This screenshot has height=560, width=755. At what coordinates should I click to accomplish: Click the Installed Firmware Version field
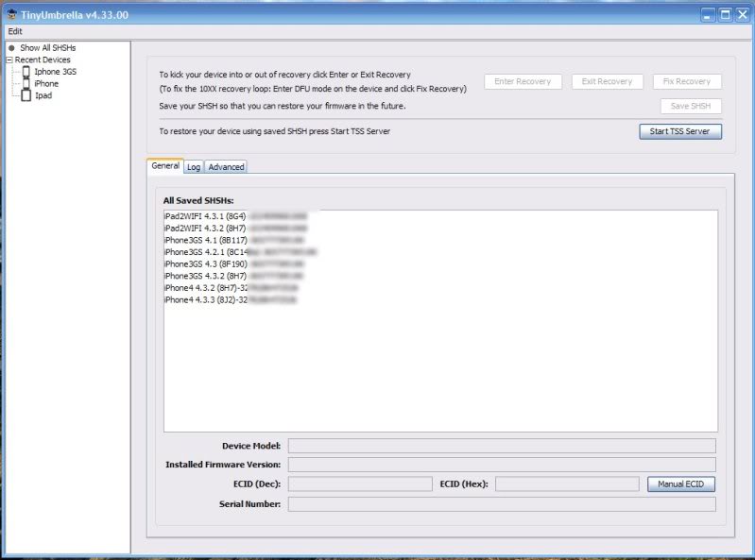point(502,465)
